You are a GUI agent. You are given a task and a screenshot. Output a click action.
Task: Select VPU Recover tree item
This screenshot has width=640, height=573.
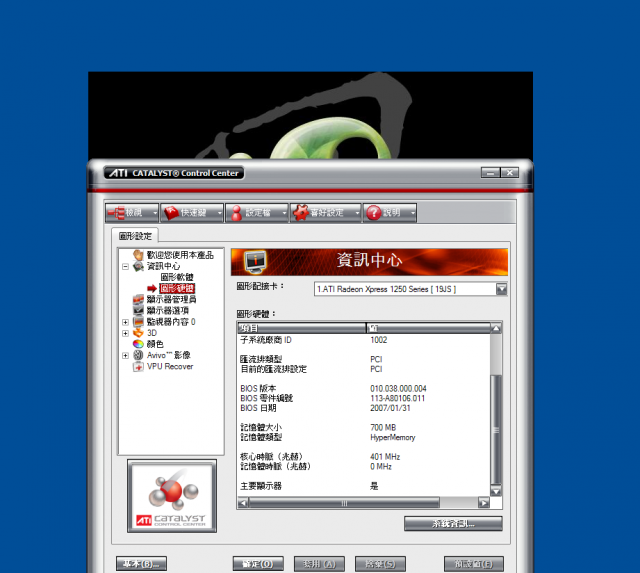click(x=170, y=366)
